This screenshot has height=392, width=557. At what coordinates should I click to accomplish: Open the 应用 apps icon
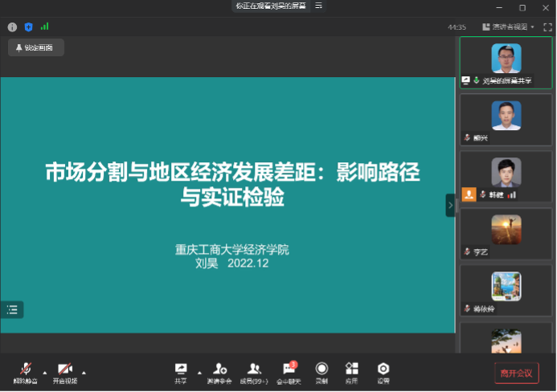[351, 372]
